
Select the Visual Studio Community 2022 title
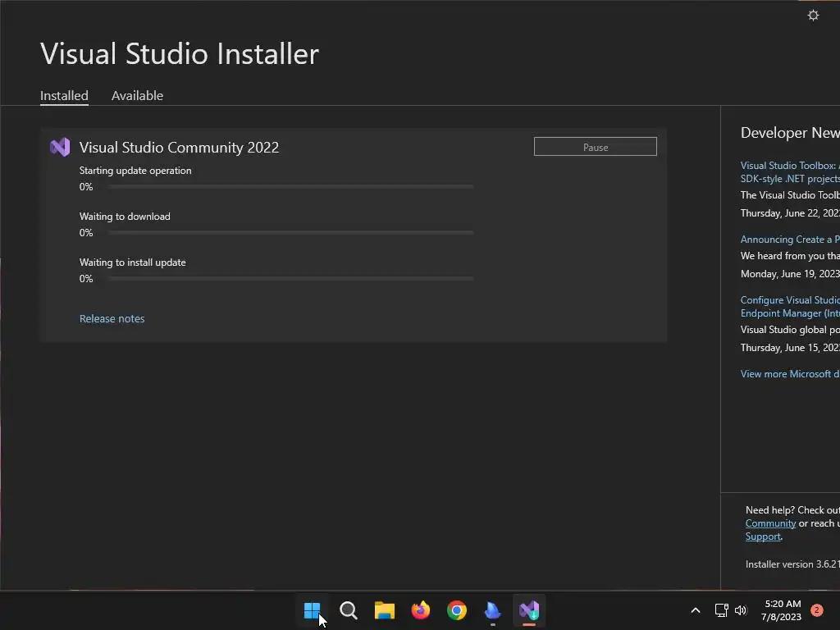tap(179, 148)
